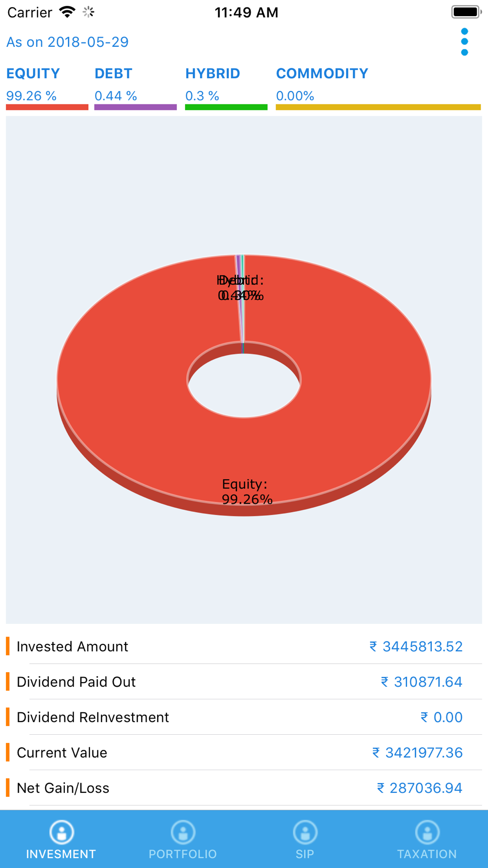Select the EQUITY category header
This screenshot has height=868, width=488.
coord(33,74)
